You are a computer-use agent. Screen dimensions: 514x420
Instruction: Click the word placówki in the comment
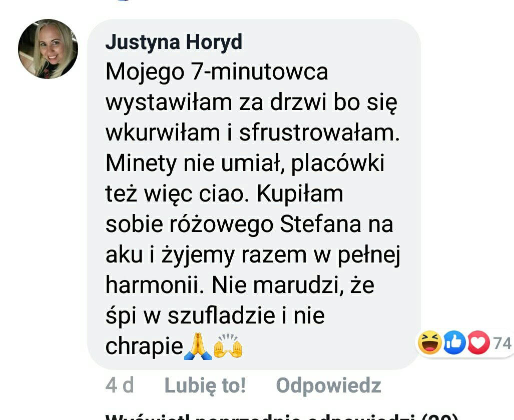click(x=338, y=163)
